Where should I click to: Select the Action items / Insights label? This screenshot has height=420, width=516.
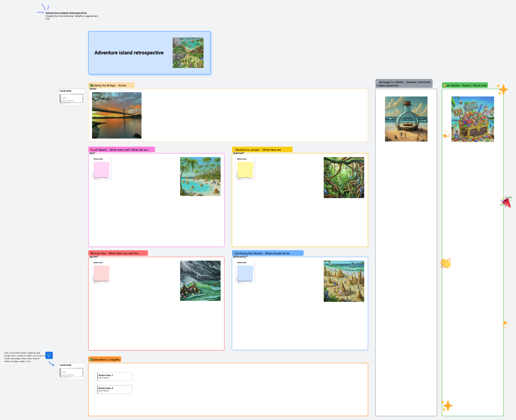click(105, 359)
